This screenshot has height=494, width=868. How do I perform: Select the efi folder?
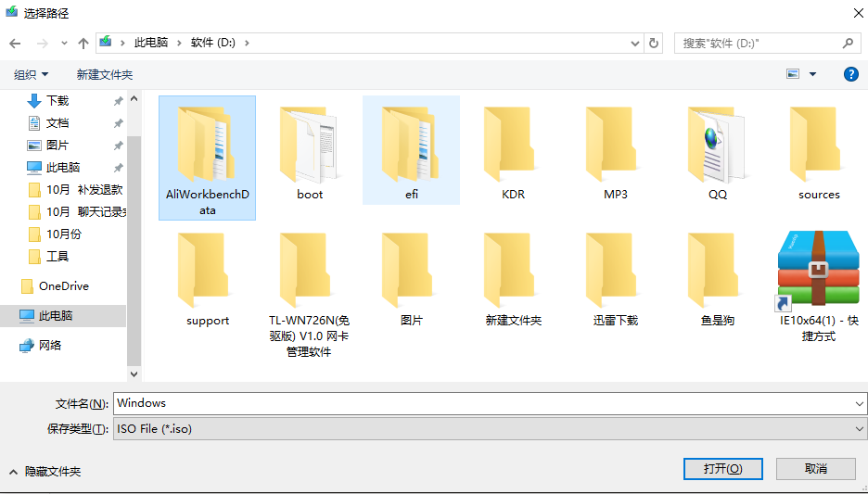(x=412, y=150)
